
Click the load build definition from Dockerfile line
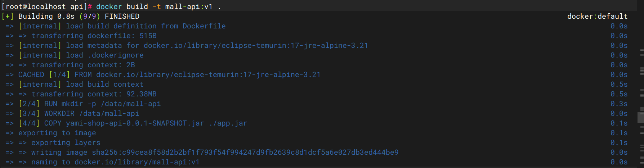(x=122, y=26)
